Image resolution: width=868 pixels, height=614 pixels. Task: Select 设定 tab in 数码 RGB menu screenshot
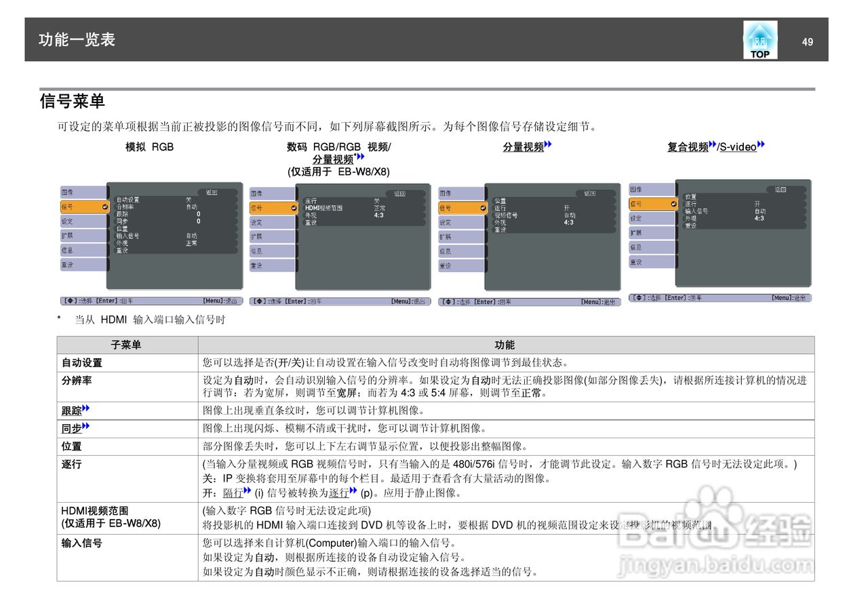coord(272,223)
